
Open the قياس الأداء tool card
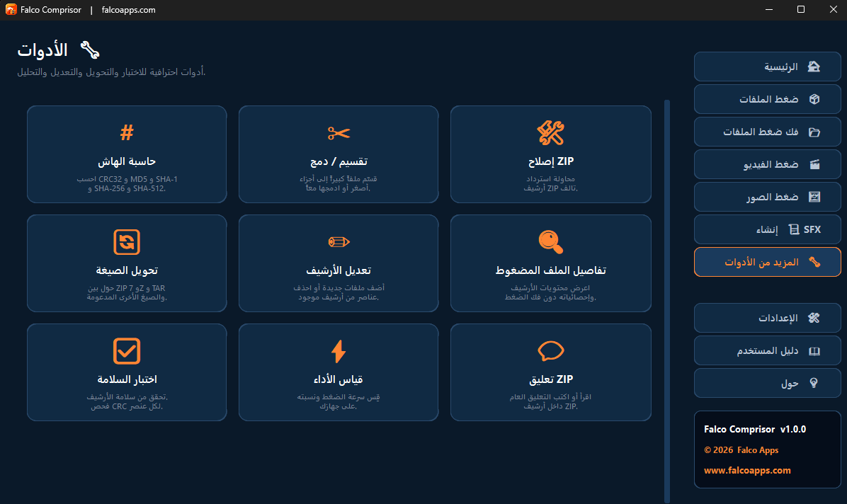click(x=339, y=373)
